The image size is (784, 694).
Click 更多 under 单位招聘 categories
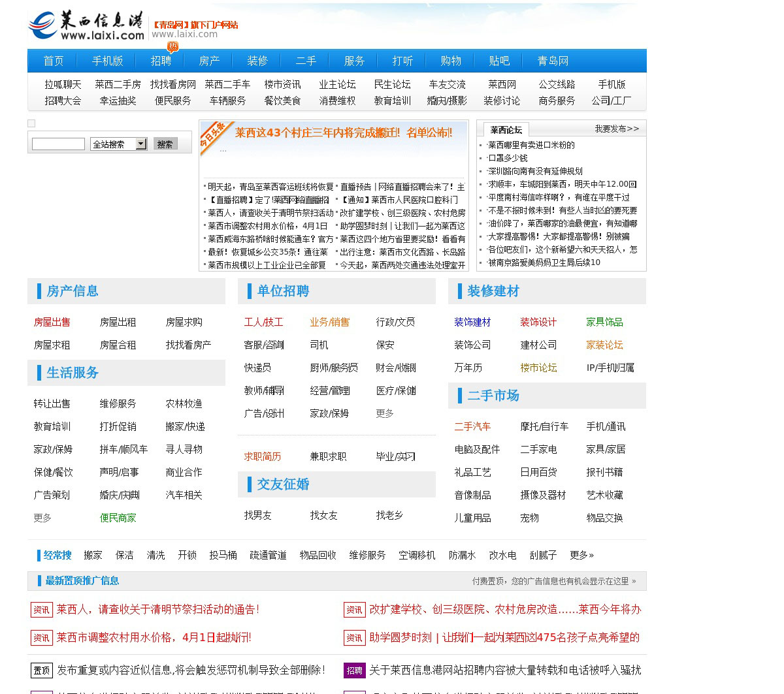coord(385,413)
